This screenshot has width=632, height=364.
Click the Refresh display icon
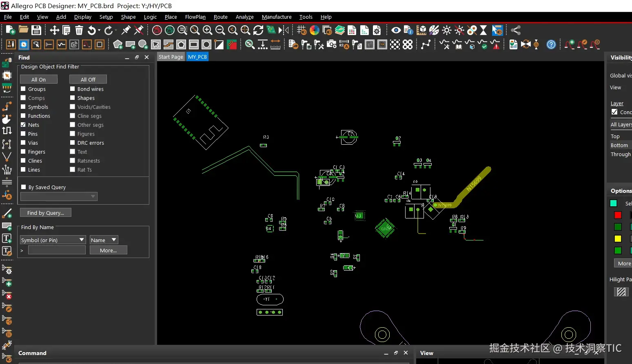258,30
